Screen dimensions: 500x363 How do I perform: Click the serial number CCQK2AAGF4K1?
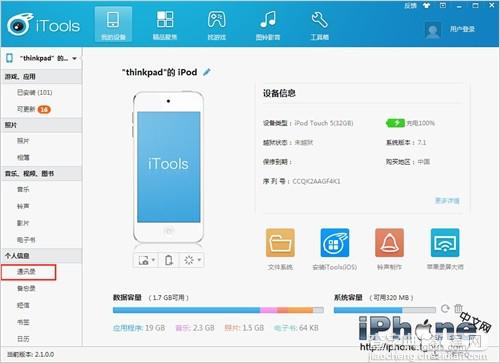point(316,181)
